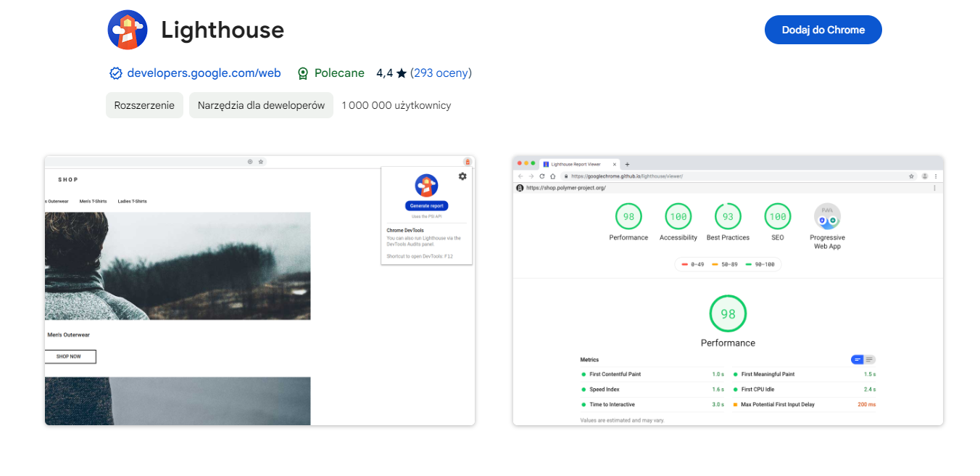Click the verified publisher badge icon
Image resolution: width=980 pixels, height=476 pixels.
tap(115, 73)
